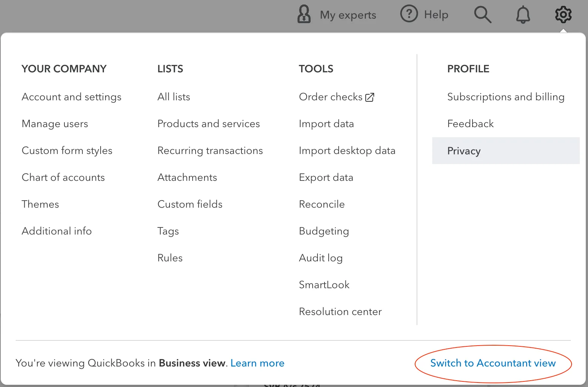Click the search magnifier icon
This screenshot has height=387, width=588.
483,15
